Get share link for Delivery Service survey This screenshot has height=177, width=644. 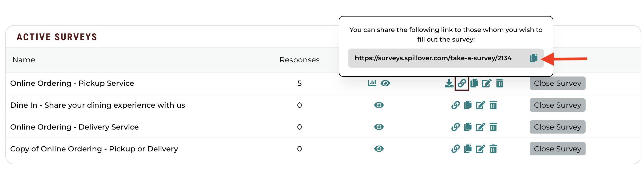click(455, 127)
